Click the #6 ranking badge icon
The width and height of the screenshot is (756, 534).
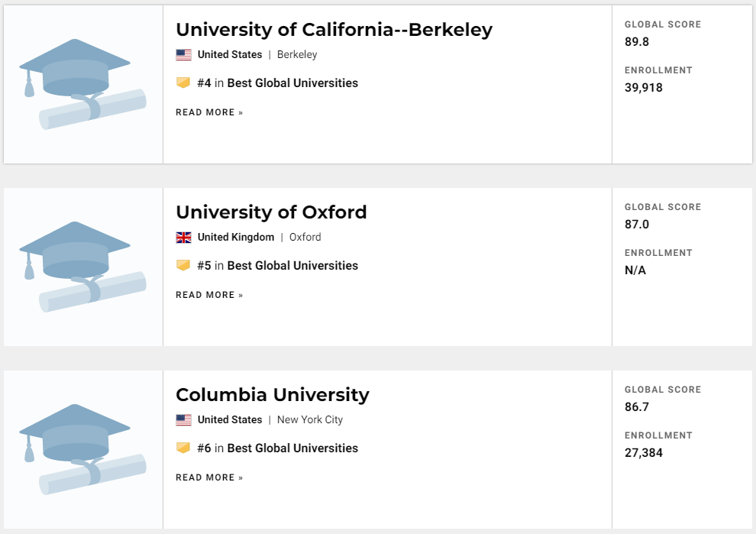coord(183,448)
